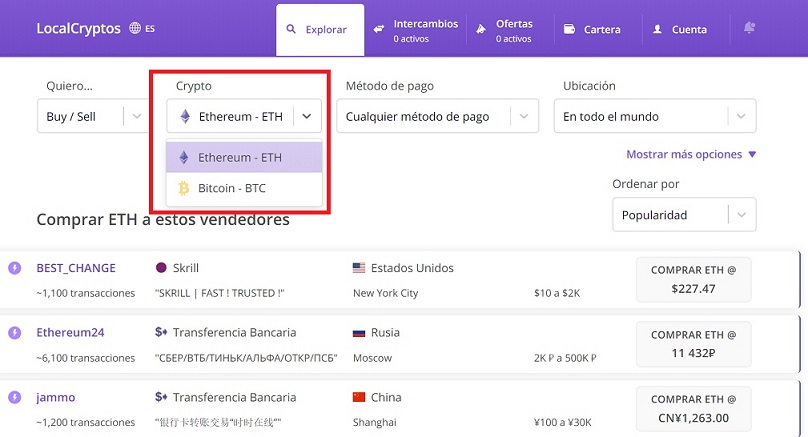This screenshot has height=437, width=808.
Task: Click the LocalCryptos logo
Action: pos(78,28)
